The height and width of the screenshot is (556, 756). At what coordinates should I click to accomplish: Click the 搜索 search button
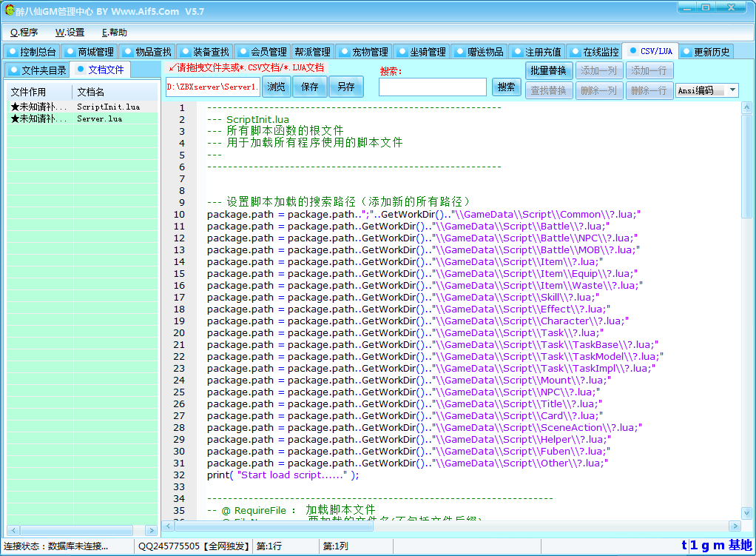[506, 87]
